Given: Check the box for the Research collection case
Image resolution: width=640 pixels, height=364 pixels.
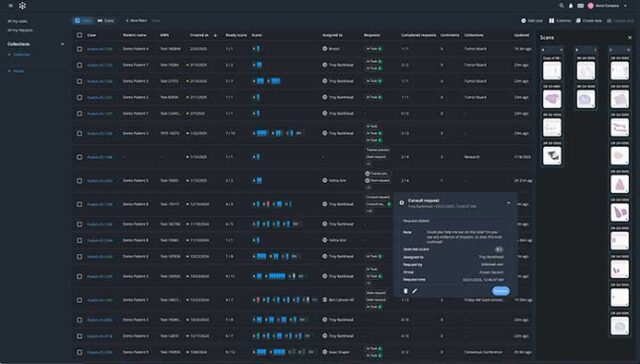Looking at the screenshot, I should click(x=80, y=157).
